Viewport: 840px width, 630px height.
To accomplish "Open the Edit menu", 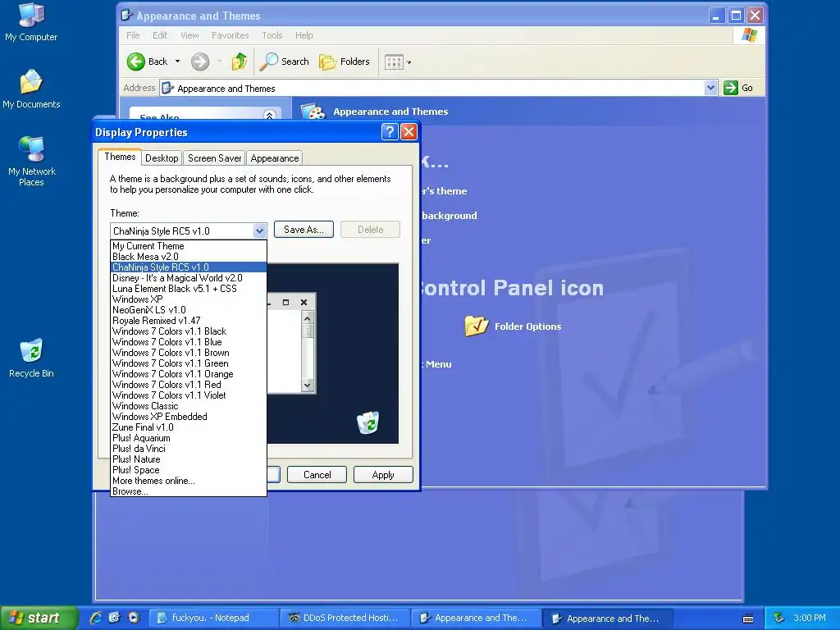I will point(160,35).
